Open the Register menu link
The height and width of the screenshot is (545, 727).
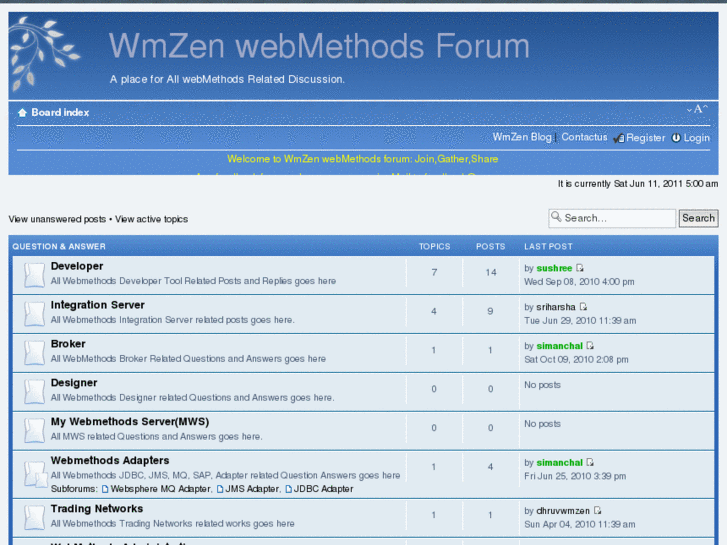(645, 138)
